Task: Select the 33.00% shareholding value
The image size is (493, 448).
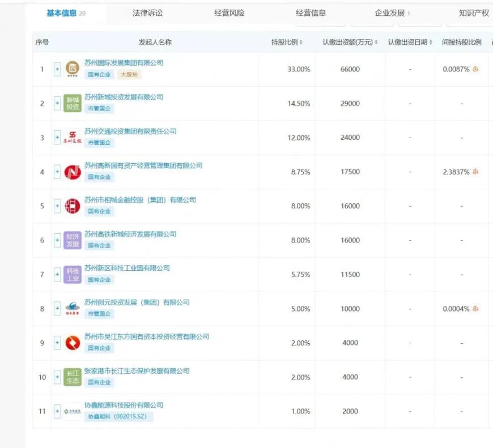Action: click(299, 69)
